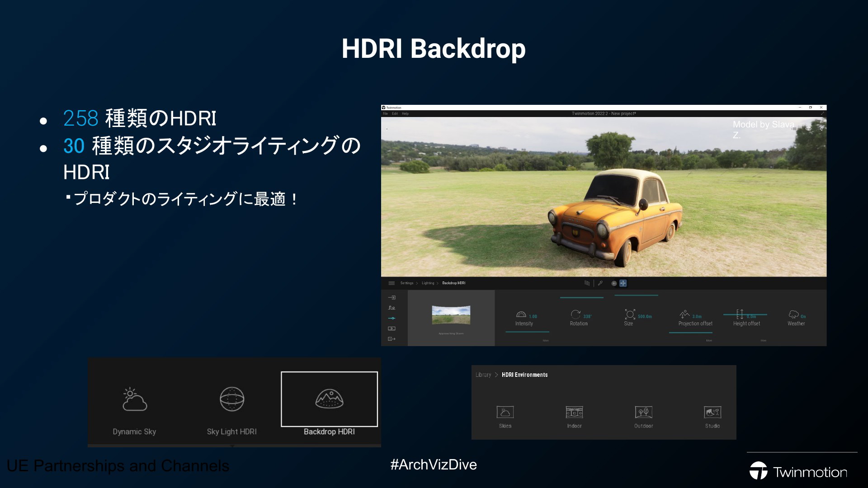Open the Media icon in left sidebar
Image resolution: width=868 pixels, height=488 pixels.
coord(392,328)
